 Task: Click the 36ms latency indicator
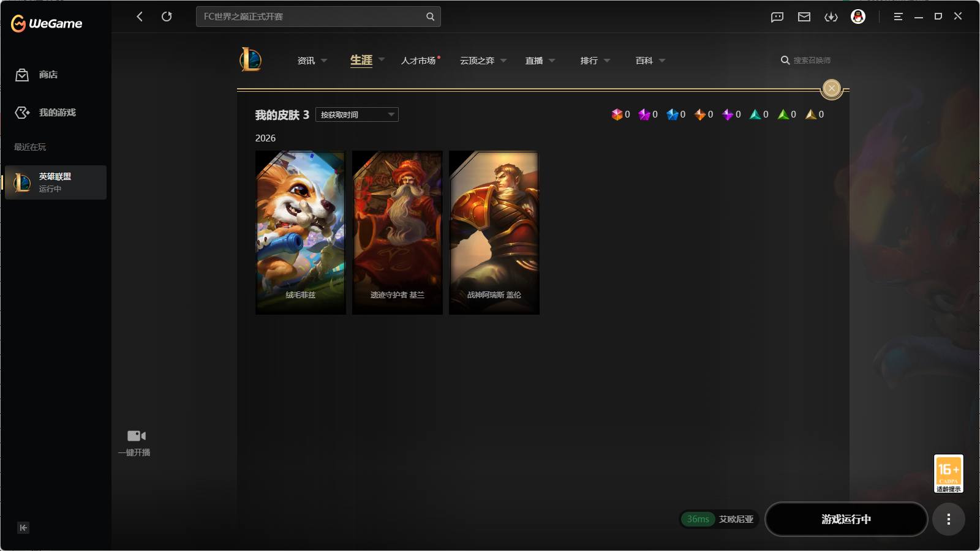pos(698,519)
